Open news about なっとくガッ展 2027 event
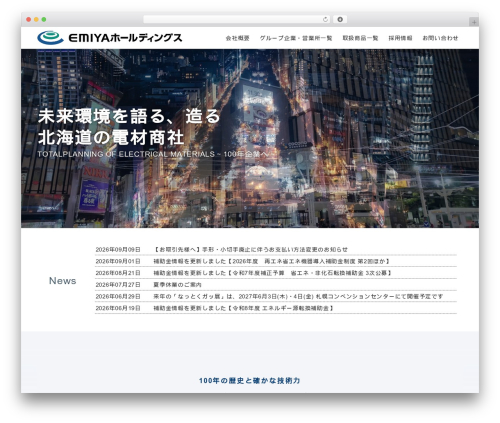The width and height of the screenshot is (500, 423). pos(298,296)
